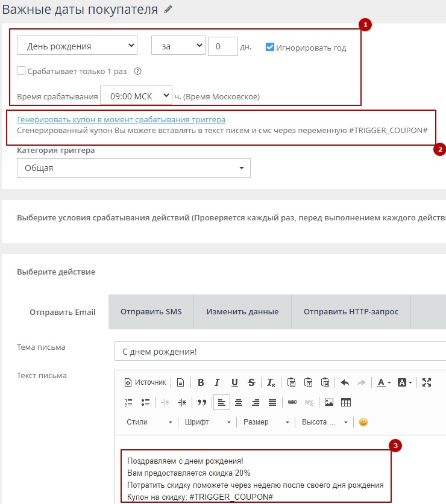Screen dimensions: 446x504
Task: Open the 'День рождения' date type dropdown
Action: (x=77, y=46)
